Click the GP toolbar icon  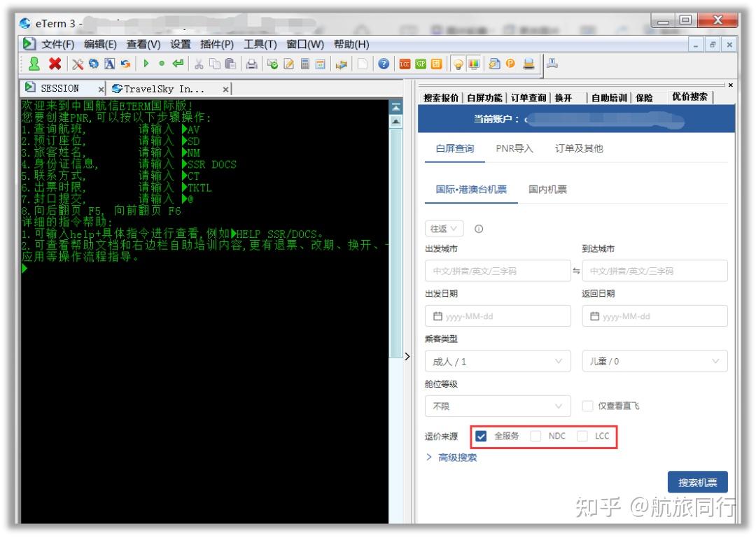coord(422,64)
